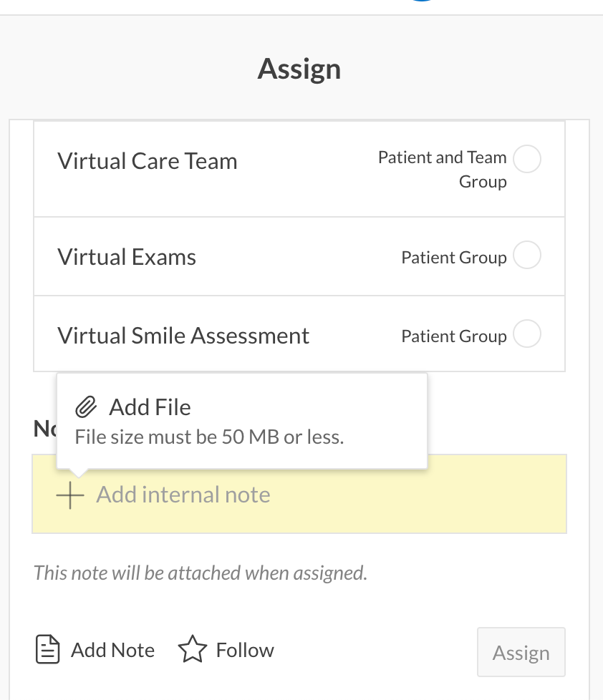This screenshot has height=700, width=603.
Task: Click the star Follow icon
Action: click(x=192, y=650)
